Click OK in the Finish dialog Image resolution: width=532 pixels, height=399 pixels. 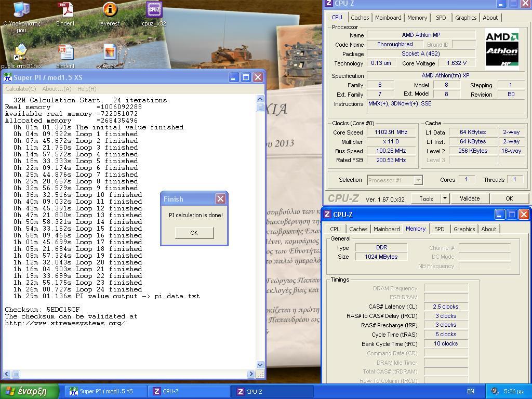(194, 233)
